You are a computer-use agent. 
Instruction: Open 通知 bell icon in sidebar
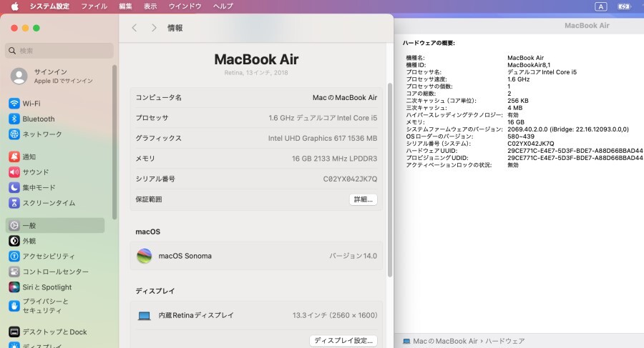coord(14,156)
